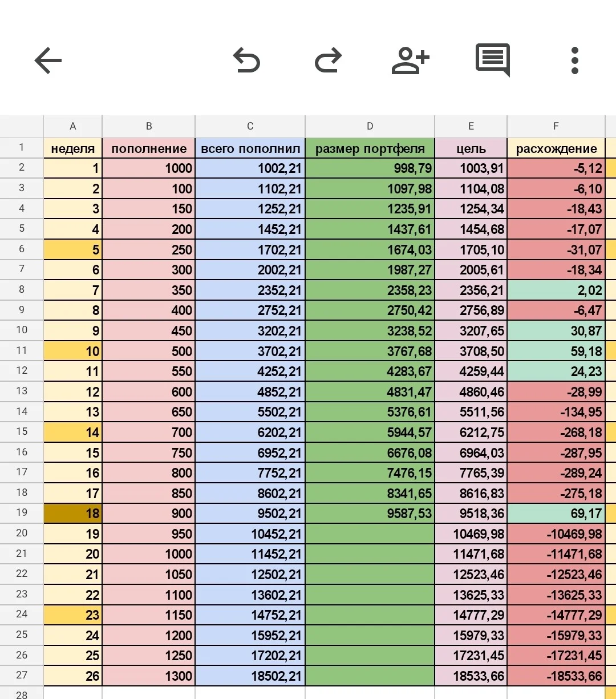Screen dimensions: 616x699
Task: Select column D header
Action: pyautogui.click(x=370, y=127)
